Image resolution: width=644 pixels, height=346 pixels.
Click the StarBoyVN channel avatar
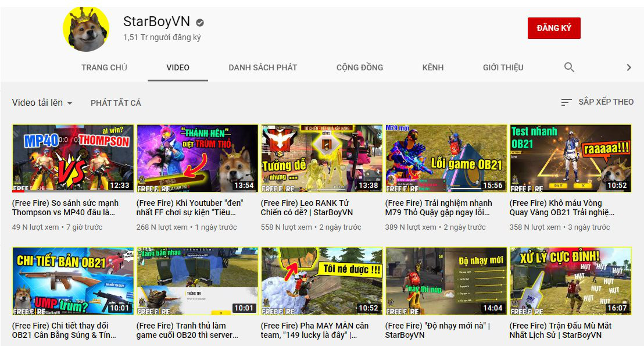(86, 29)
